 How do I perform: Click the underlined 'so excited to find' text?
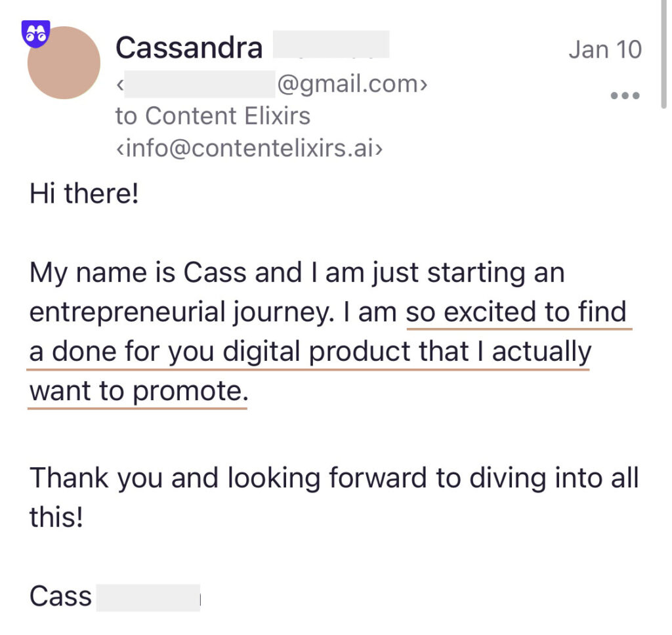point(516,312)
